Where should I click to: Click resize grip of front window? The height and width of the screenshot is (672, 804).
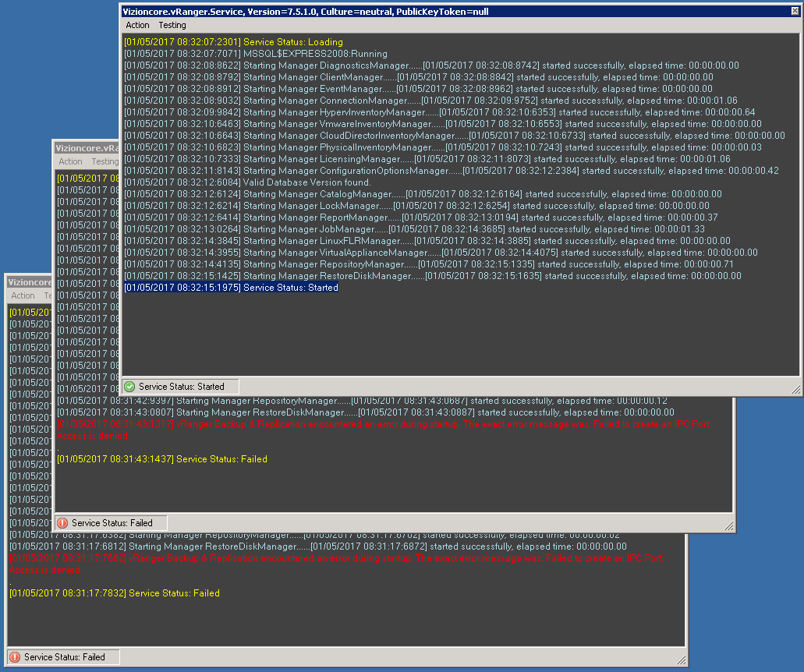pos(795,390)
